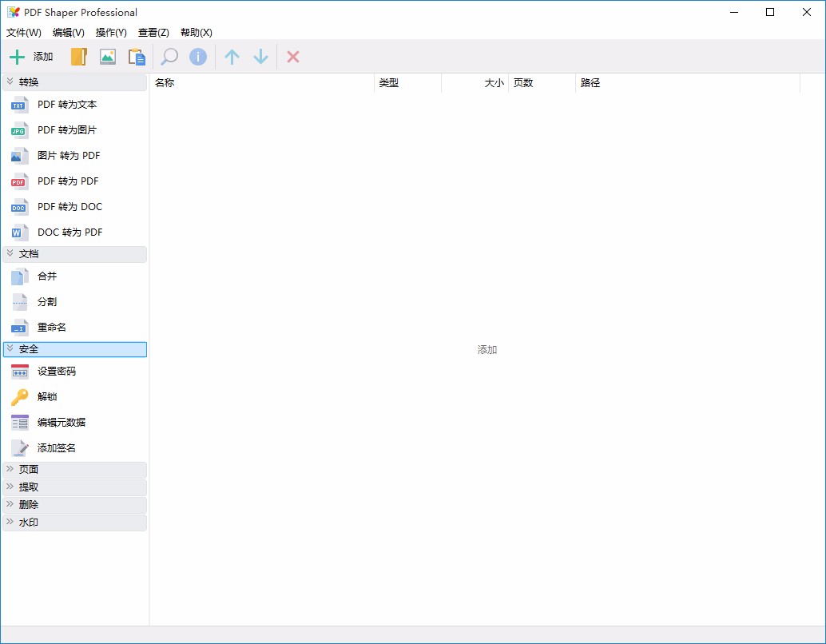Screen dimensions: 826x644
Task: Expand the 水印 section
Action: tap(27, 522)
